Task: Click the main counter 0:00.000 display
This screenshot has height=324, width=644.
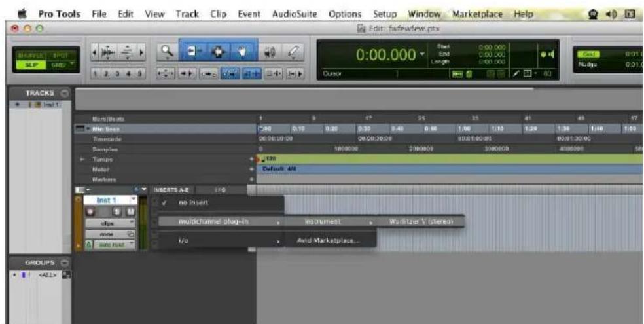Action: [386, 54]
